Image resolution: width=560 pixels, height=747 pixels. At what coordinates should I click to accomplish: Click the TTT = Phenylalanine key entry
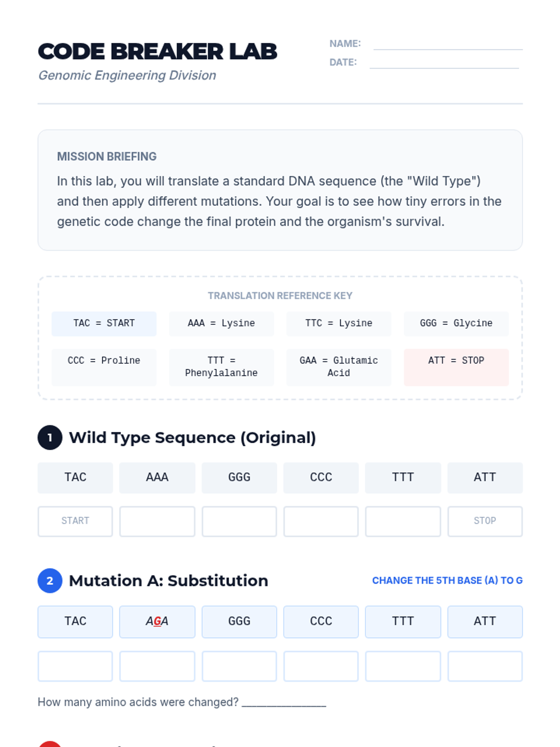[221, 367]
